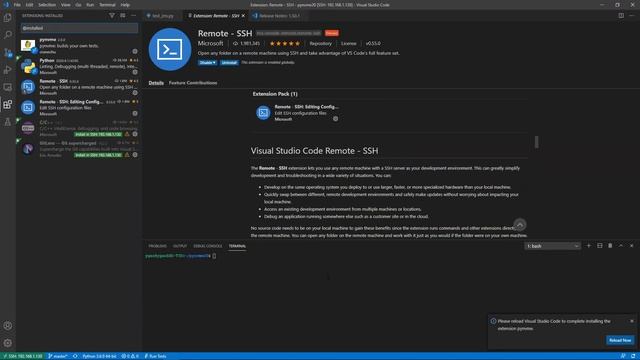
Task: Open the License link
Action: pos(349,43)
